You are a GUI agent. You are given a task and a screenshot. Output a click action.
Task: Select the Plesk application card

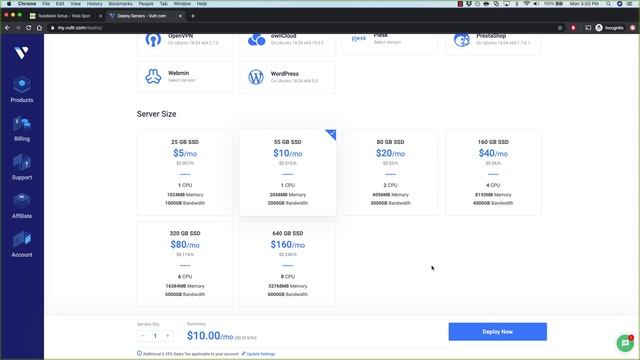[x=390, y=44]
